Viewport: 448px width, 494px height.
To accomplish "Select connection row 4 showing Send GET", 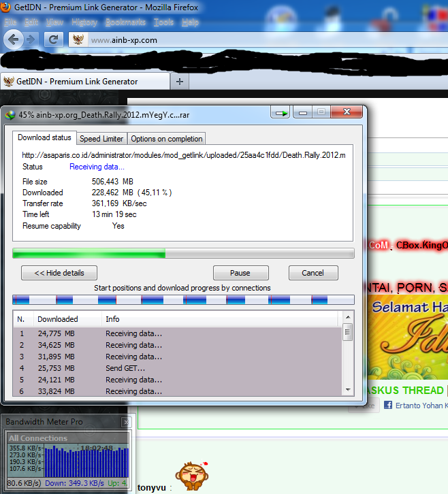I will 178,368.
